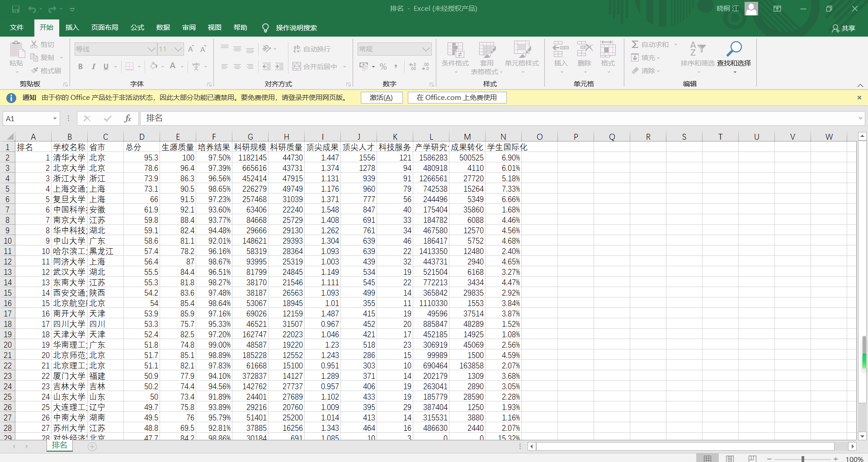
Task: Add a new sheet with plus icon
Action: 92,447
